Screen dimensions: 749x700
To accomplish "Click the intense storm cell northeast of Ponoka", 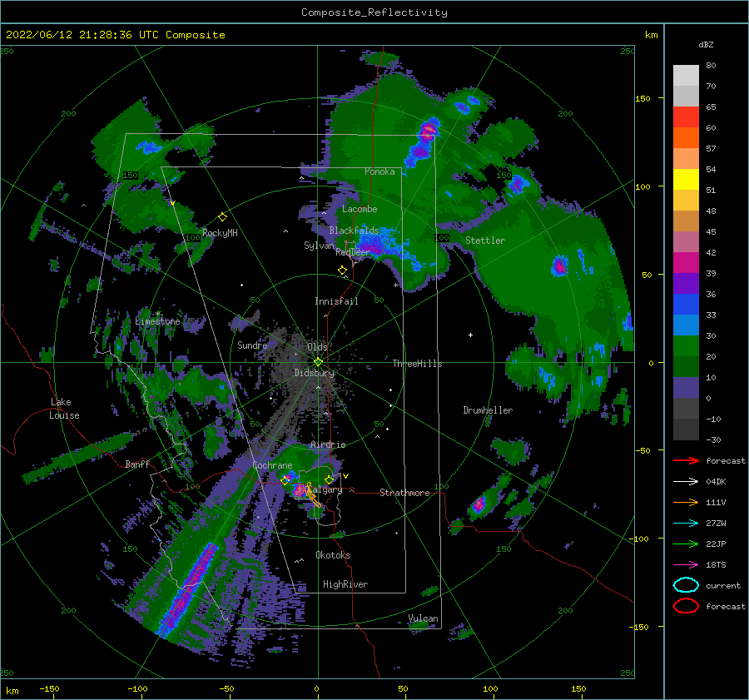I will coord(428,130).
